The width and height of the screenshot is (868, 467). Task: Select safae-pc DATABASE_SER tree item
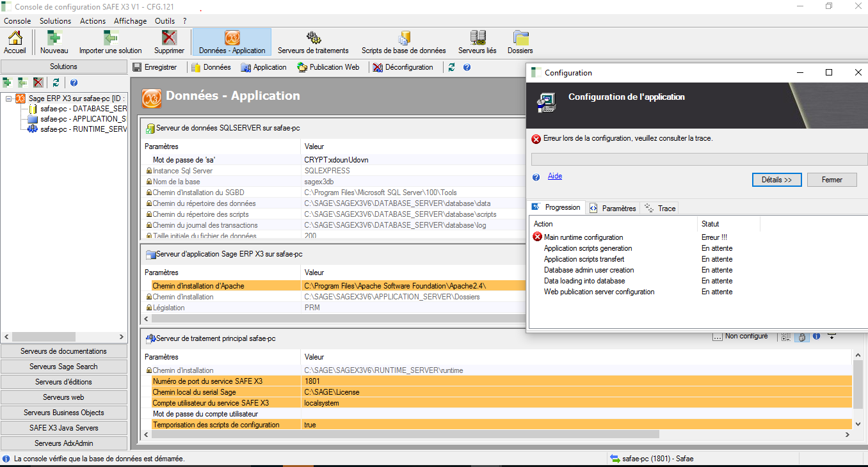pyautogui.click(x=77, y=109)
